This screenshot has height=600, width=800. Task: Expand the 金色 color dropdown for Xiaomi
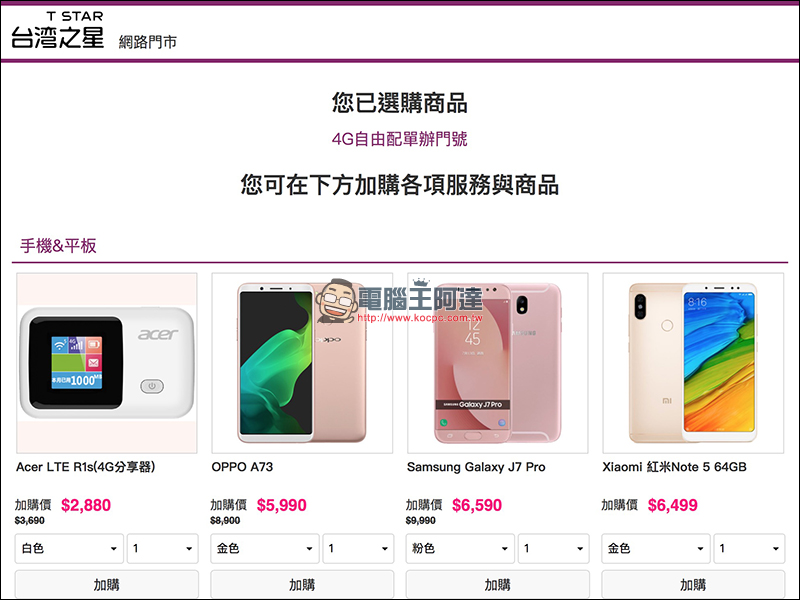click(656, 548)
